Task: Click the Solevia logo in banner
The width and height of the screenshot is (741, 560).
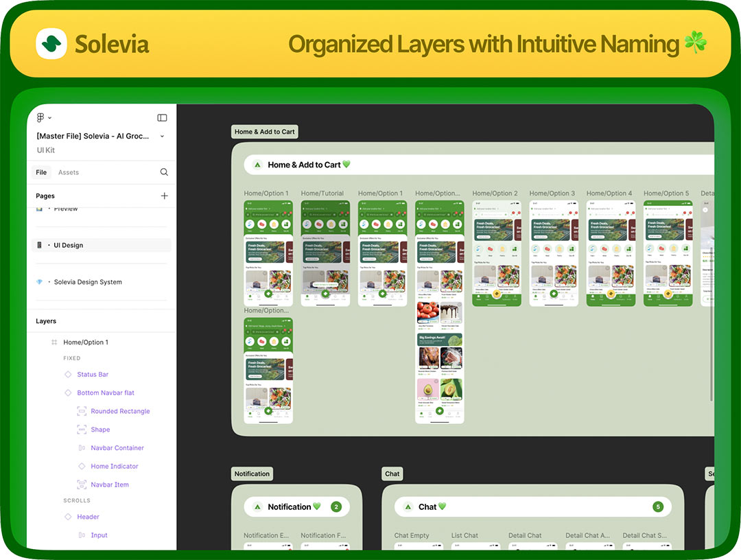Action: pos(51,44)
